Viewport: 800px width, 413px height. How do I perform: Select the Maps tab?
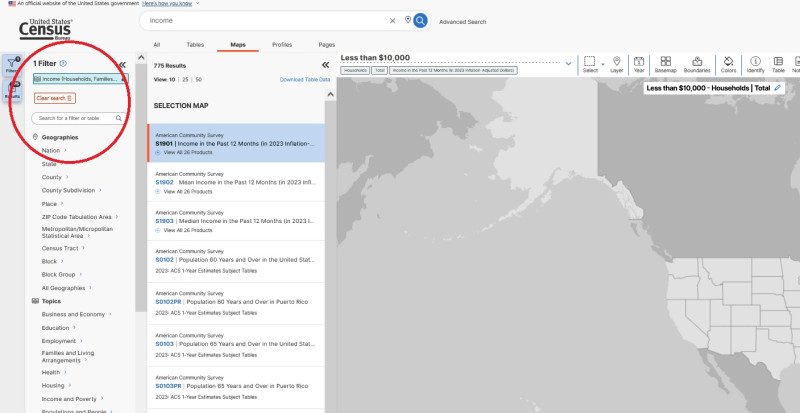click(238, 45)
